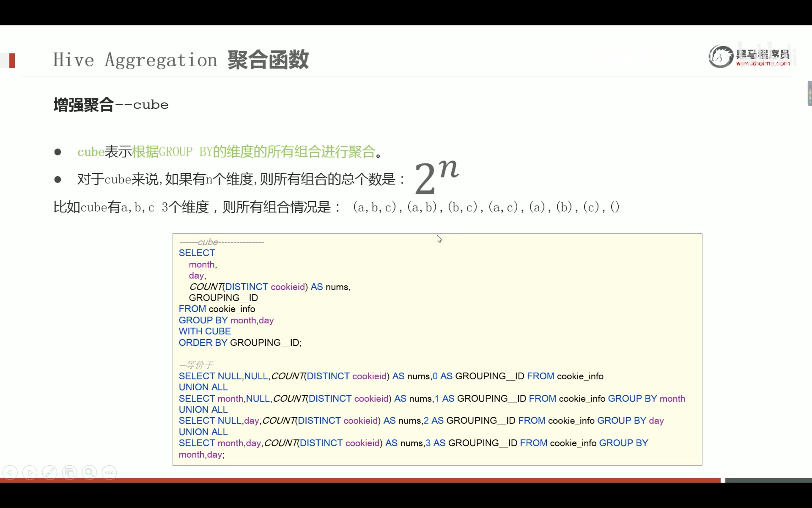This screenshot has width=812, height=508.
Task: Open the pen and laser pointer tools
Action: [50, 473]
